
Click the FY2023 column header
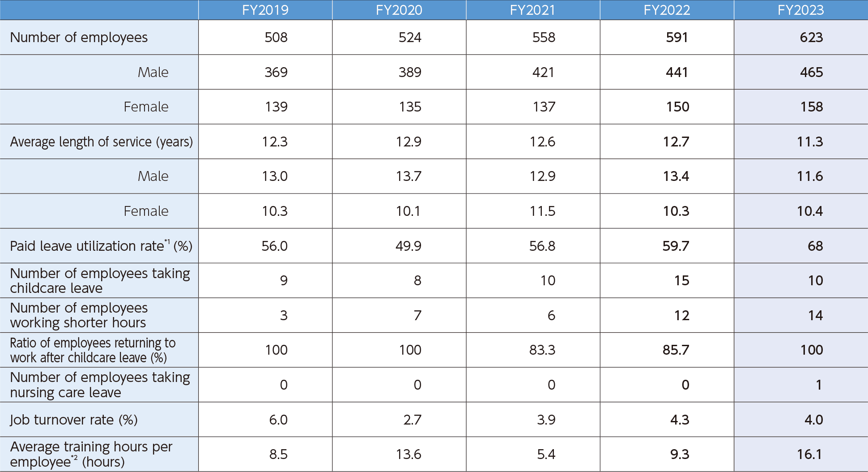click(800, 10)
